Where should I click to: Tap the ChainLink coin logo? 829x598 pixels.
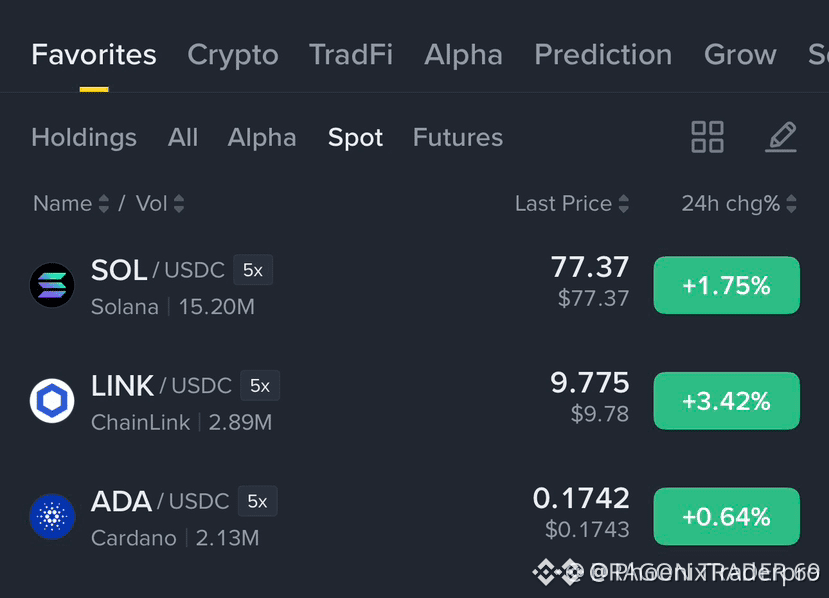[52, 401]
